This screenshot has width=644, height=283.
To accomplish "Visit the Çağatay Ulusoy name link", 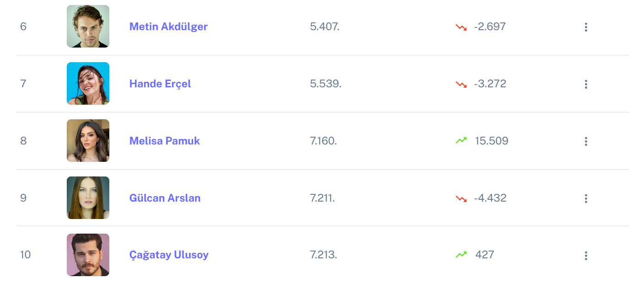I will 169,255.
